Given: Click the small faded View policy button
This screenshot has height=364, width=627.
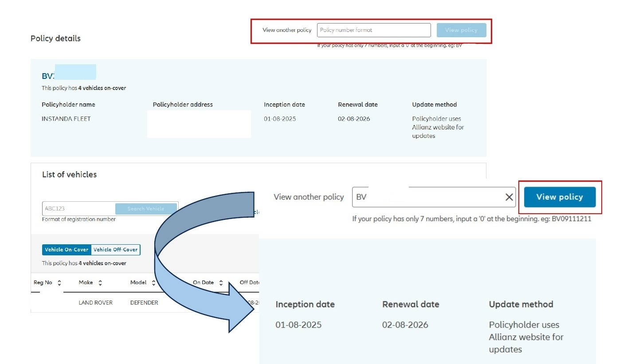Looking at the screenshot, I should [461, 30].
